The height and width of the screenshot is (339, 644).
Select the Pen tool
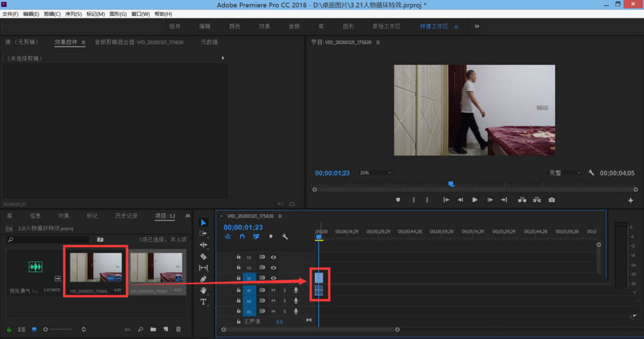tap(204, 279)
